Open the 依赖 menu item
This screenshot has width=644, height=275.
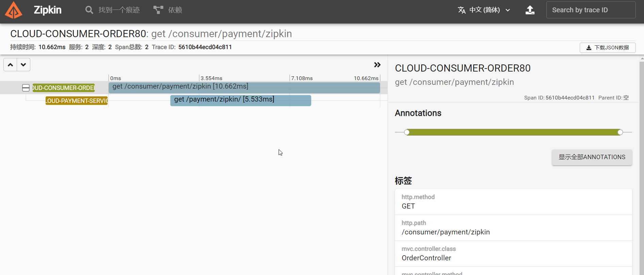pyautogui.click(x=168, y=10)
